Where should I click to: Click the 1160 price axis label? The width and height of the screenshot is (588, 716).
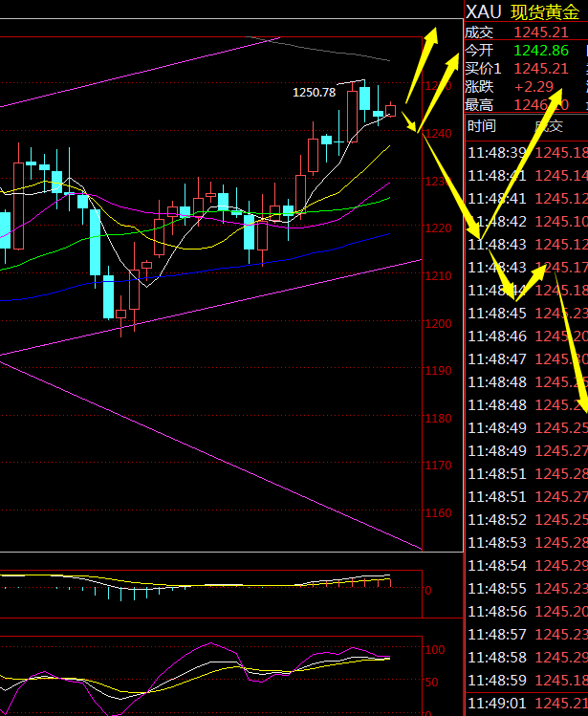(438, 512)
